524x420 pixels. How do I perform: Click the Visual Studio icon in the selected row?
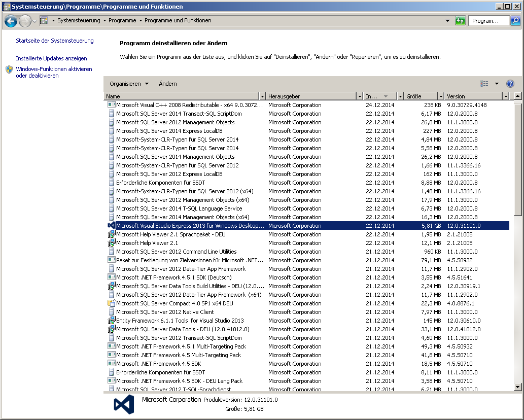pos(111,226)
